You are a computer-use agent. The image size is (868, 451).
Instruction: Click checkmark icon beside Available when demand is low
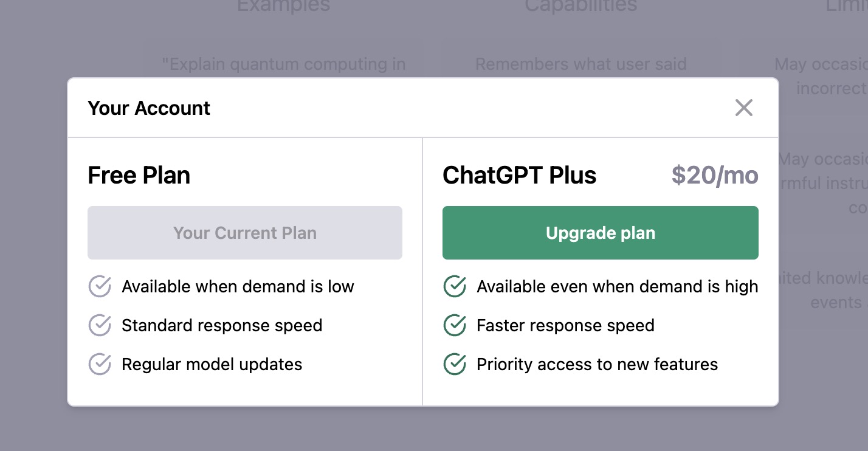(x=100, y=286)
